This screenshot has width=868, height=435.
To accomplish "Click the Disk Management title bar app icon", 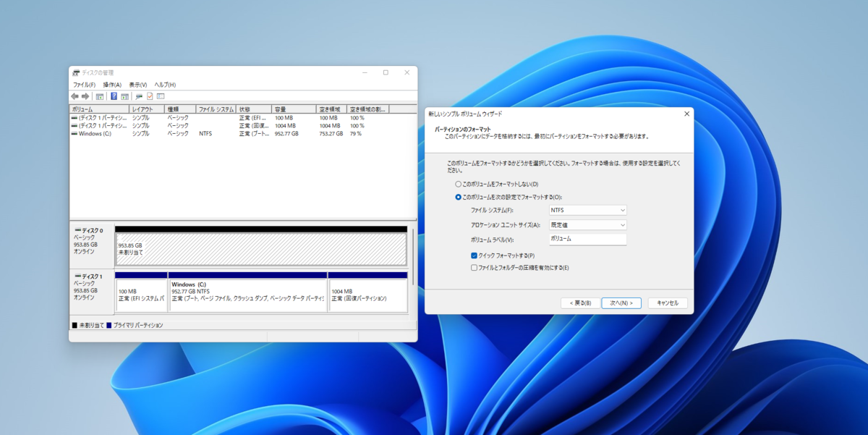I will [76, 72].
